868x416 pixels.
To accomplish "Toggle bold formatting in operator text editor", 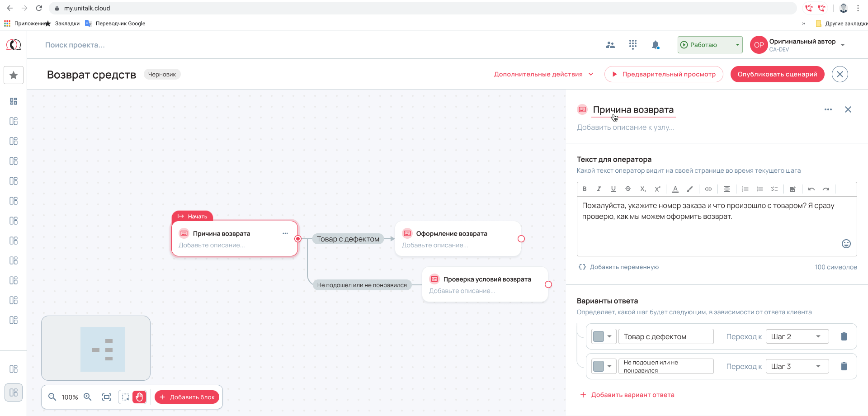I will click(x=585, y=189).
